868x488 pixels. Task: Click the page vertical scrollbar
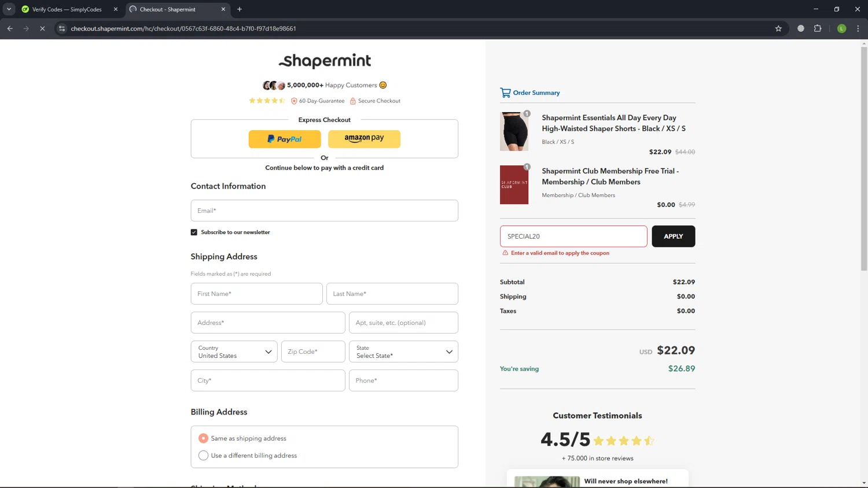(864, 159)
